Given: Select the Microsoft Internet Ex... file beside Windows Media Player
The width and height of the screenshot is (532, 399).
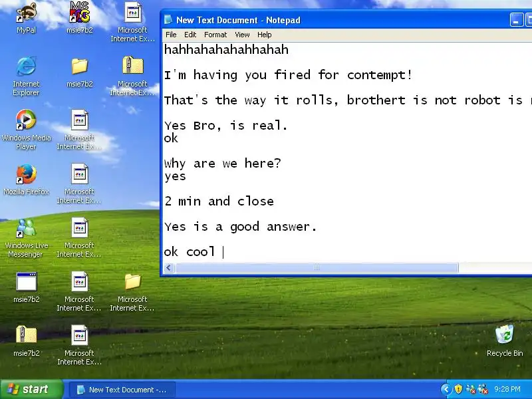Looking at the screenshot, I should [79, 130].
